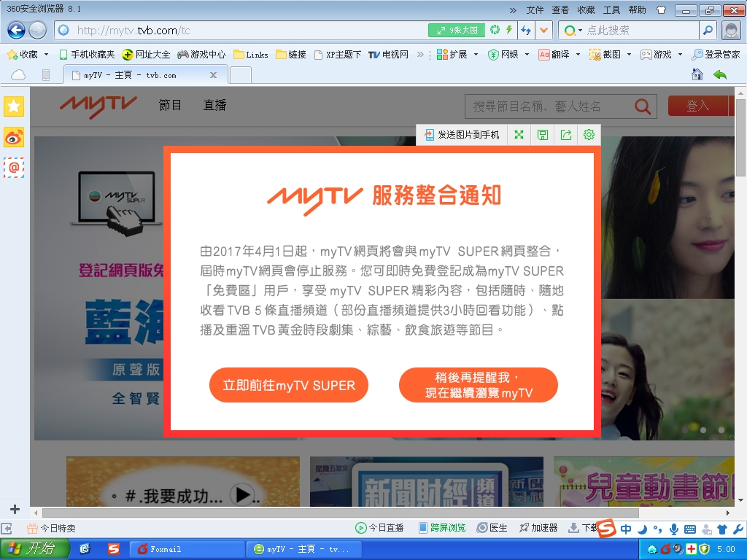747x560 pixels.
Task: Click the browser back arrow button
Action: [x=16, y=31]
